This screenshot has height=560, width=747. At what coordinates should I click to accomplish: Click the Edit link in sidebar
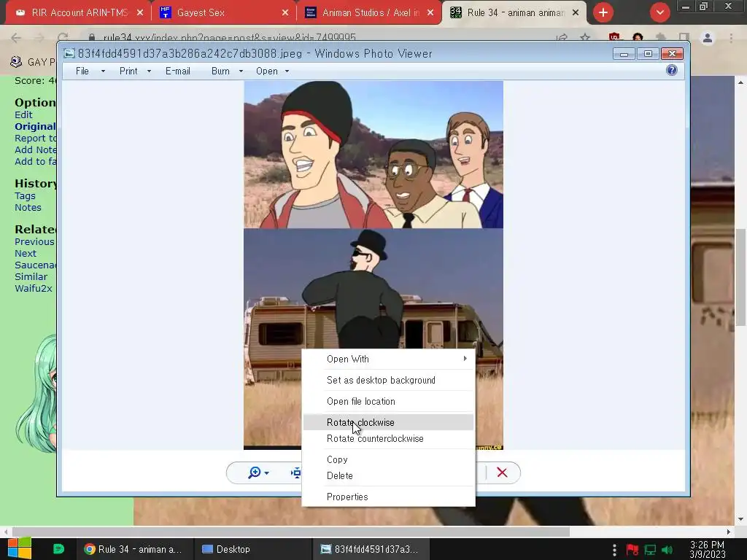(x=23, y=114)
